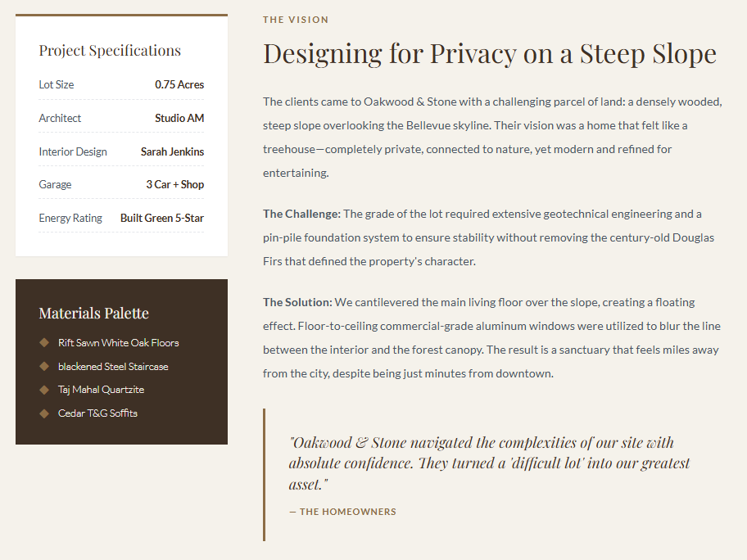
Task: Click the Taj Mahal Quartzite material item
Action: tap(101, 390)
